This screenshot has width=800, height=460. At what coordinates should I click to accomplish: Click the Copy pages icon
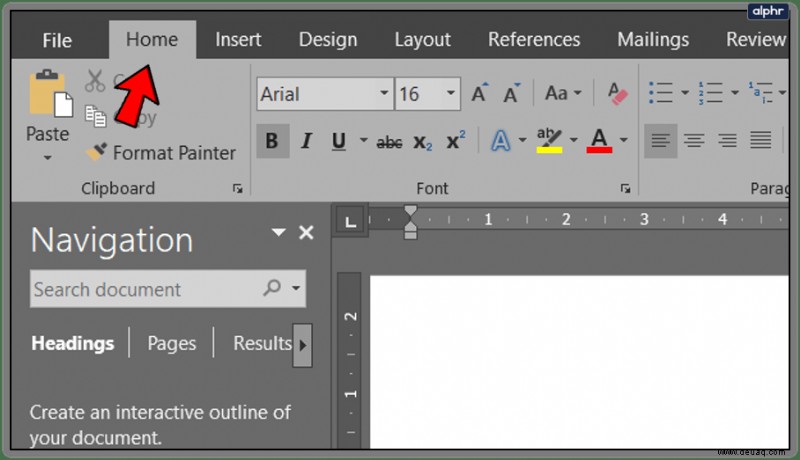click(95, 116)
